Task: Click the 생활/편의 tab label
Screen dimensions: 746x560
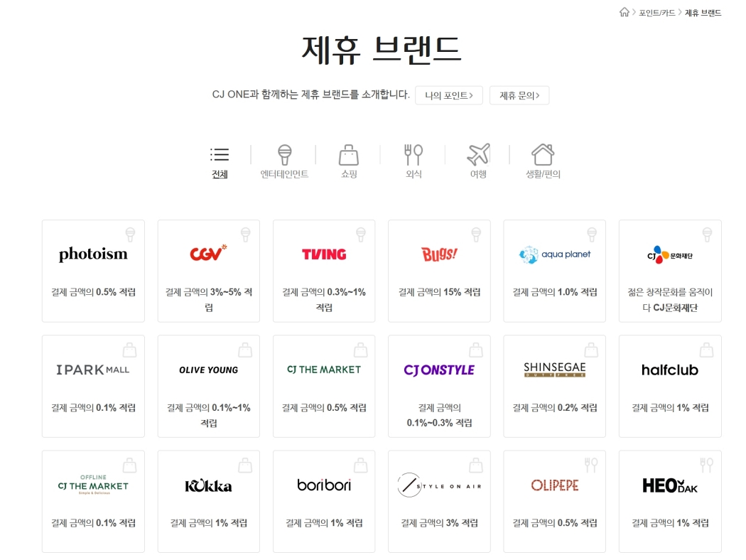Action: tap(543, 174)
